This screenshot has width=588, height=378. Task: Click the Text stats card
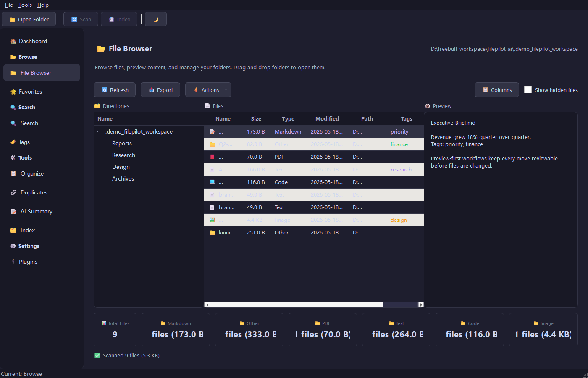pos(396,330)
